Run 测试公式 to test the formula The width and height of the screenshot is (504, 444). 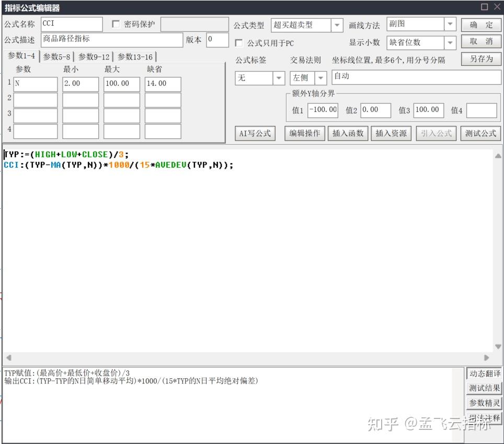tap(480, 133)
